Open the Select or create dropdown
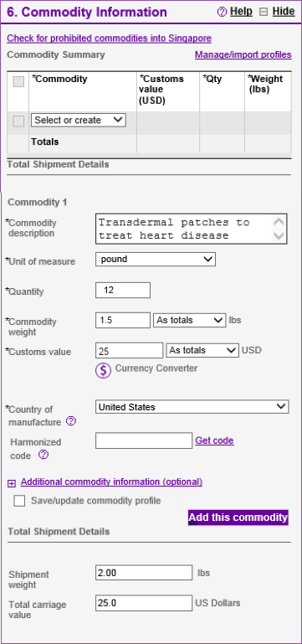This screenshot has height=644, width=302. 79,121
